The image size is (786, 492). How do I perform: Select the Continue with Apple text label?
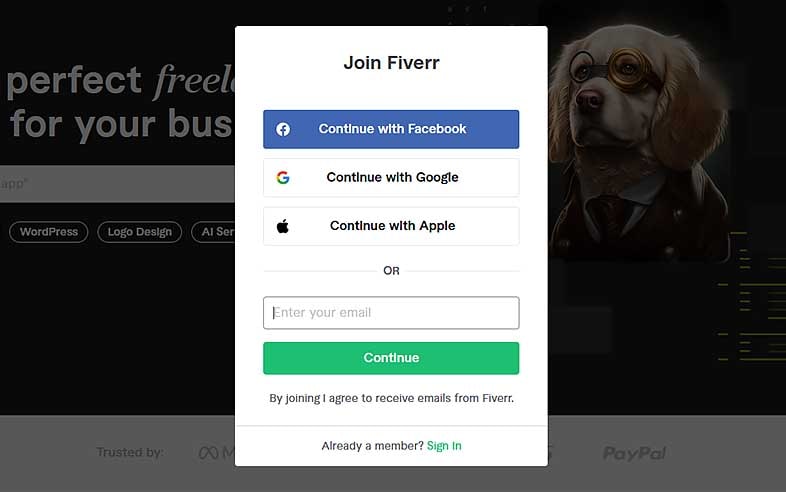[x=392, y=226]
